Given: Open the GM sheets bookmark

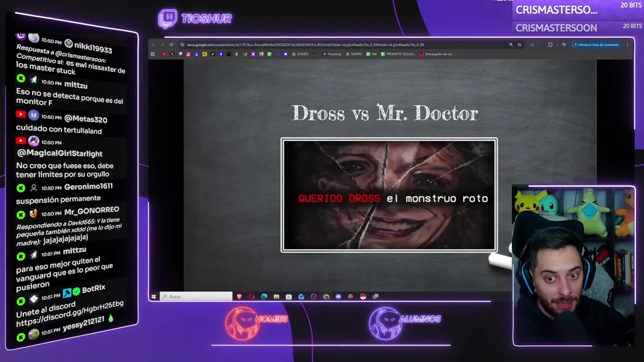Looking at the screenshot, I should (371, 54).
